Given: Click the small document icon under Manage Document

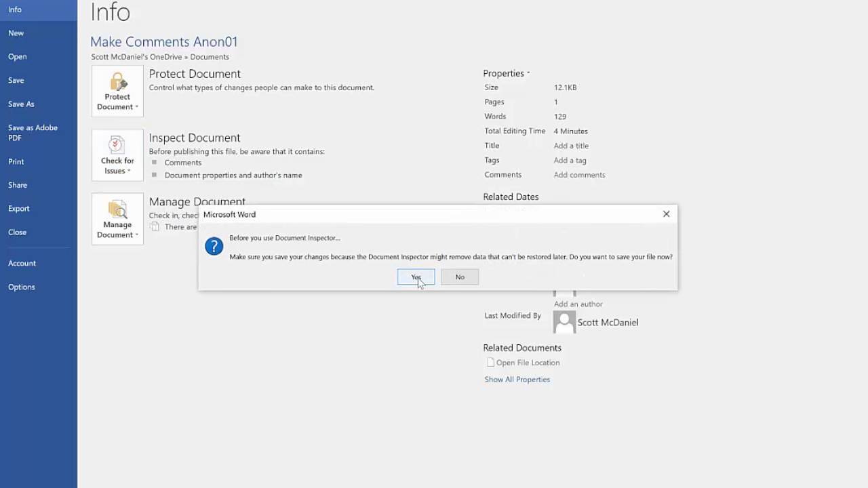Looking at the screenshot, I should pyautogui.click(x=155, y=227).
